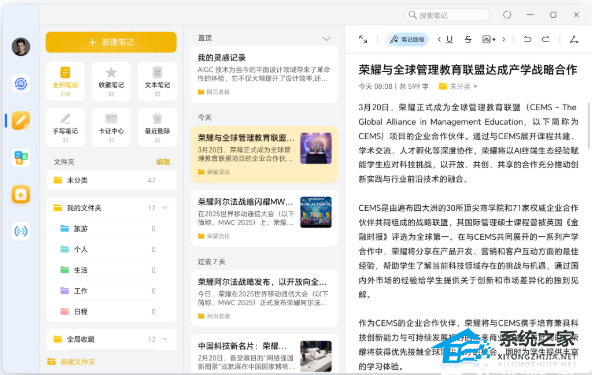Undo the last edit
The image size is (592, 375).
[x=527, y=39]
